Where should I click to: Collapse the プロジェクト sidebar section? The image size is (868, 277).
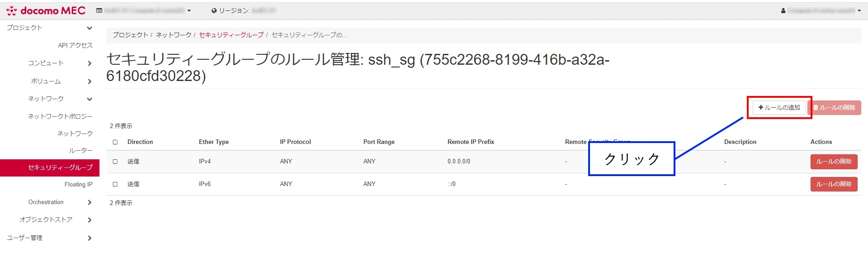(90, 28)
